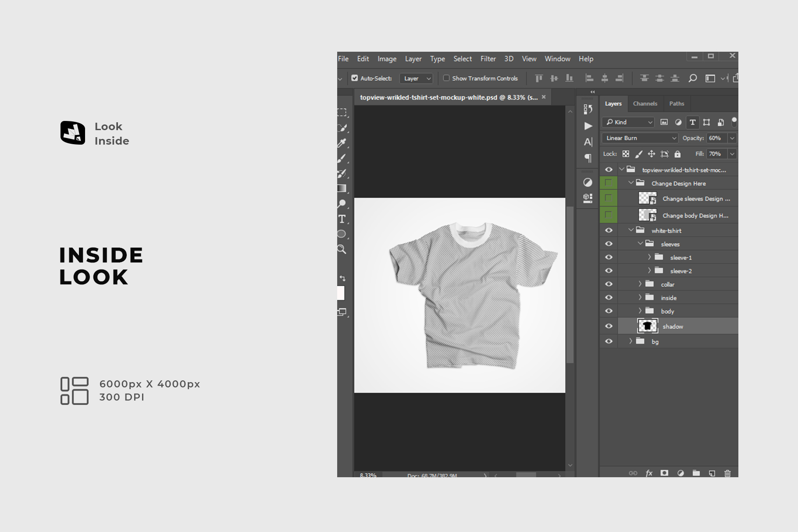Click the foreground color swatch
This screenshot has width=798, height=532.
click(x=341, y=293)
